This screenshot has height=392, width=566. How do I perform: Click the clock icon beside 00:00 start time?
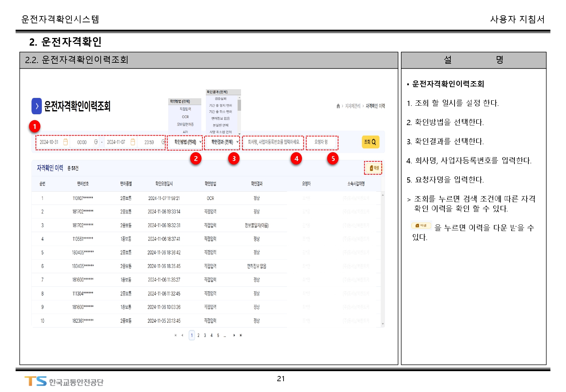coord(96,142)
